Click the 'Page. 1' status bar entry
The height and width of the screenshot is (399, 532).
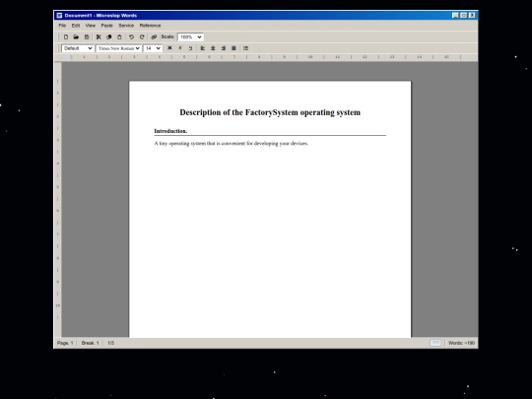pyautogui.click(x=65, y=343)
